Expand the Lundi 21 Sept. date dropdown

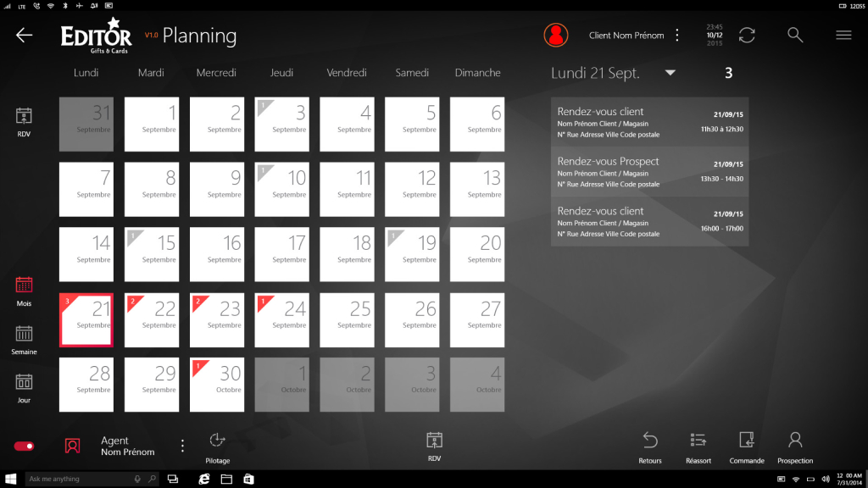coord(670,73)
